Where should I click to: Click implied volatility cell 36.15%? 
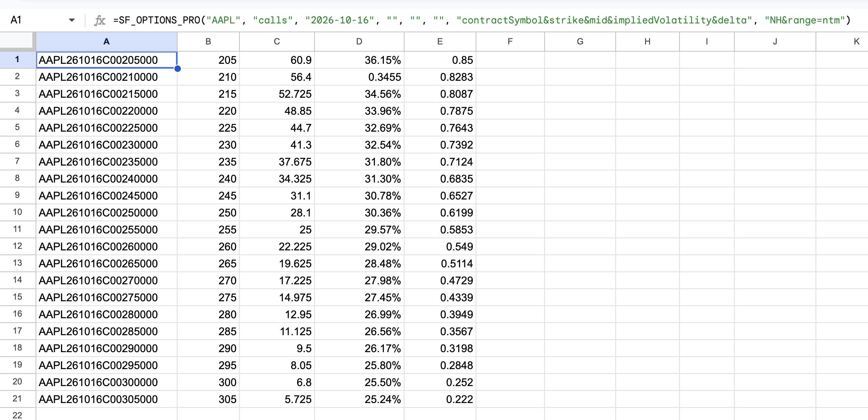pos(359,60)
